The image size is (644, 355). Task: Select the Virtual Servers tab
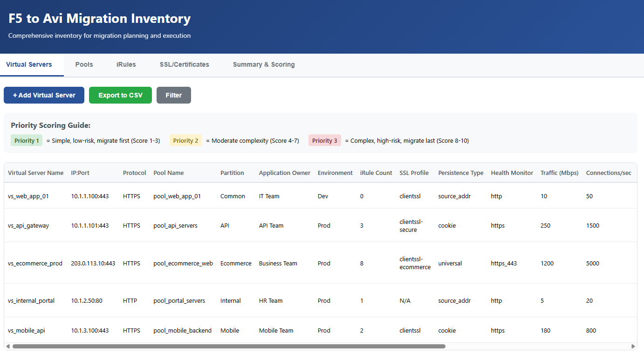29,64
